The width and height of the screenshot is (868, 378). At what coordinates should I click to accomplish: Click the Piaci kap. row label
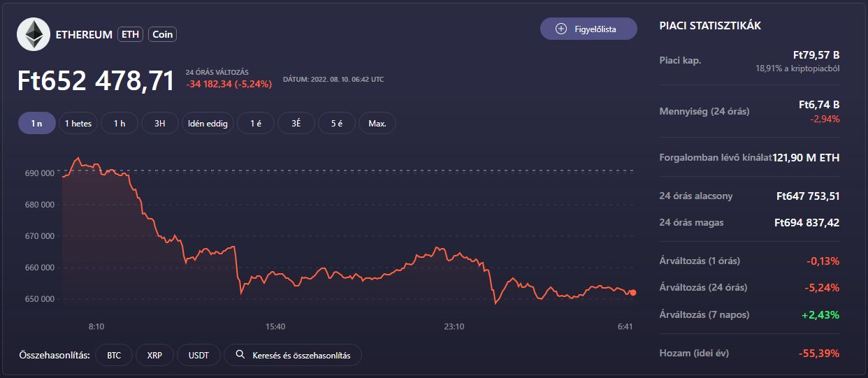click(681, 60)
